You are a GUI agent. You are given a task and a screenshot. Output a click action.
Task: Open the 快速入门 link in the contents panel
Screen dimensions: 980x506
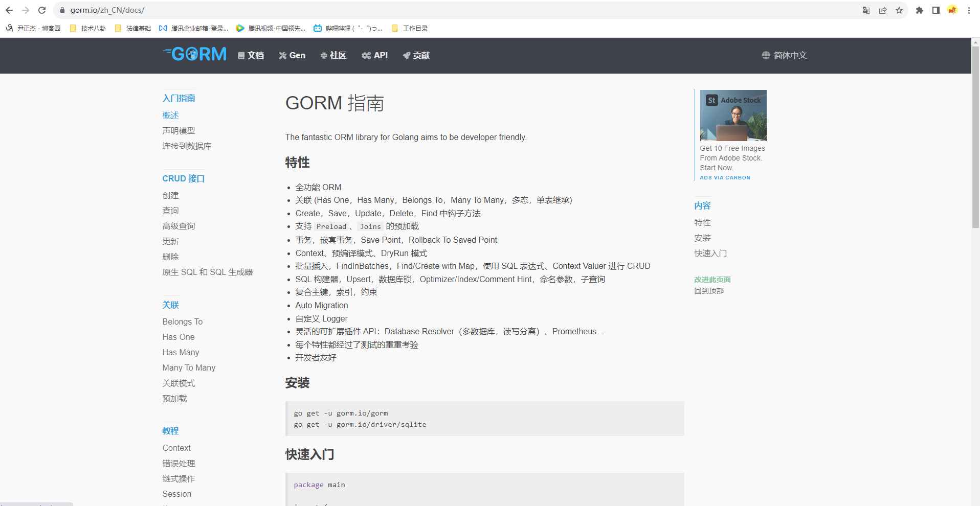click(x=710, y=253)
